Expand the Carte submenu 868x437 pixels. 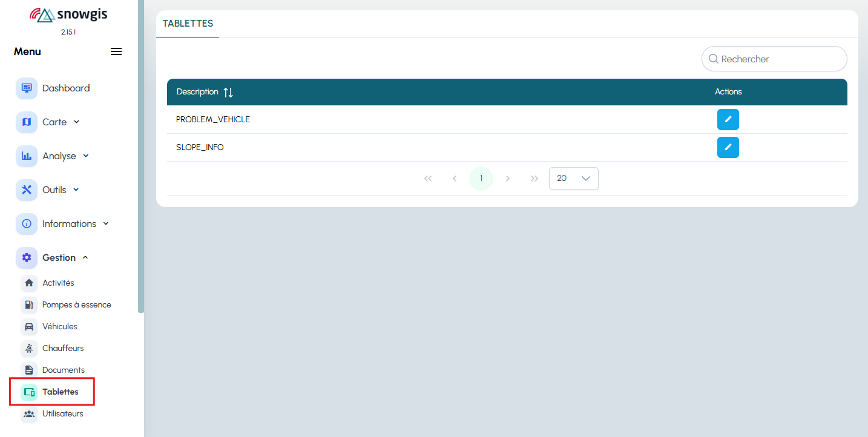click(x=76, y=122)
